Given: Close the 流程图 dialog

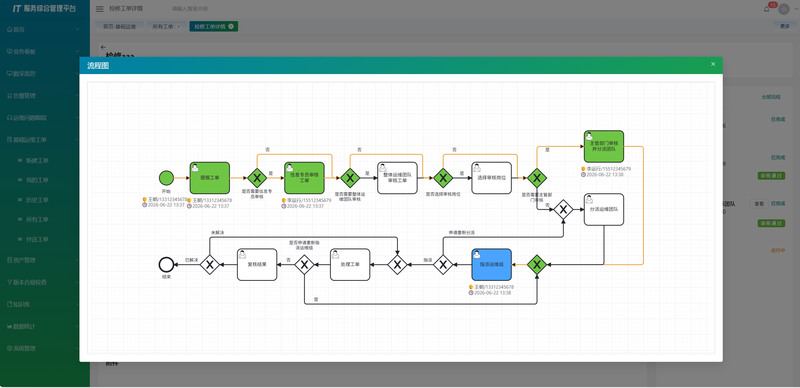Looking at the screenshot, I should click(x=713, y=64).
